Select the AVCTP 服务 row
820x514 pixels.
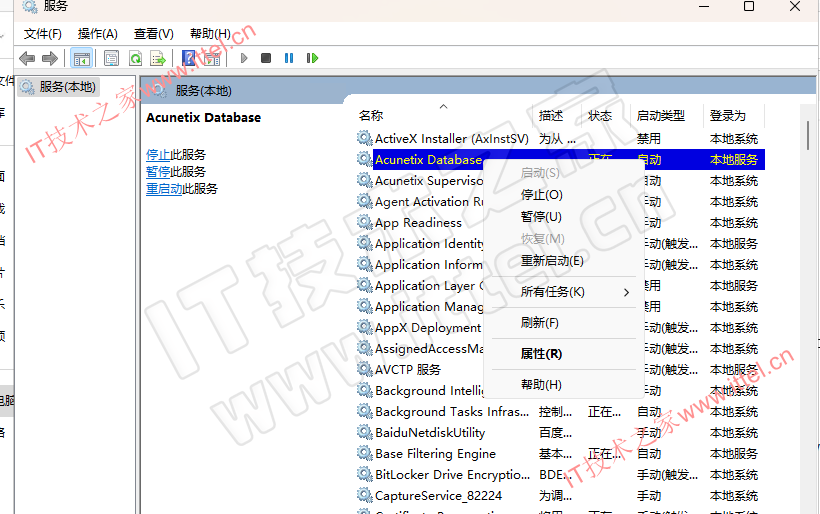[408, 370]
